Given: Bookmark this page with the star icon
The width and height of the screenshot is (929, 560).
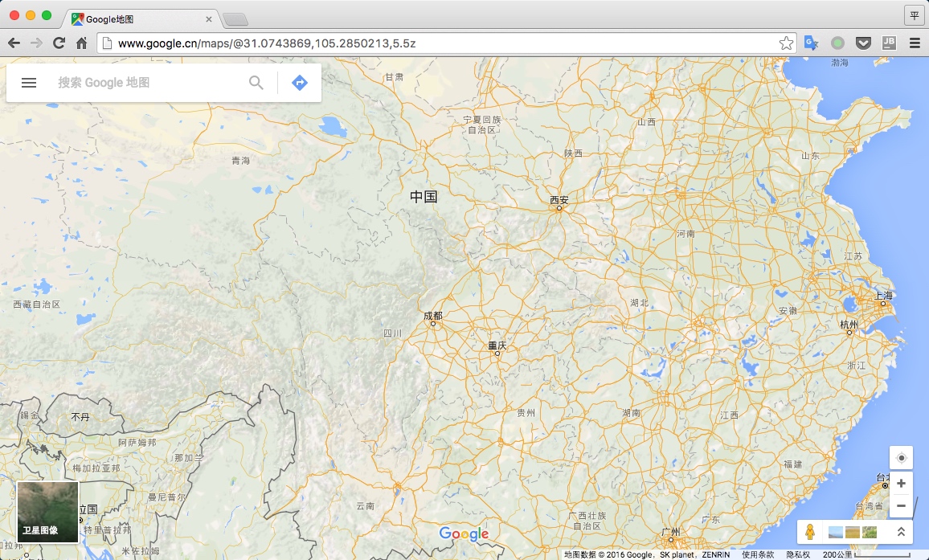Looking at the screenshot, I should click(x=786, y=43).
